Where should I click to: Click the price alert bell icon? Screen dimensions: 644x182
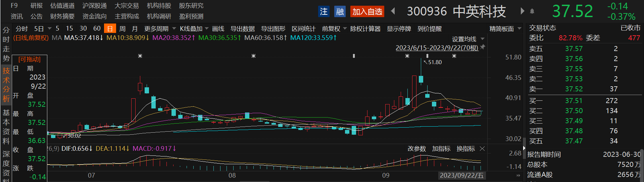click(x=532, y=11)
